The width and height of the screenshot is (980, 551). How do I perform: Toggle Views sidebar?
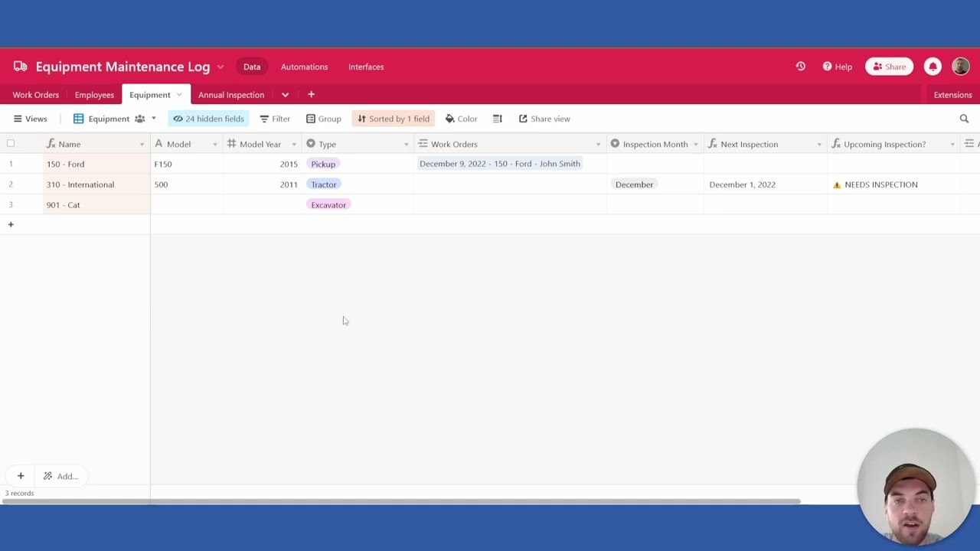[x=30, y=119]
